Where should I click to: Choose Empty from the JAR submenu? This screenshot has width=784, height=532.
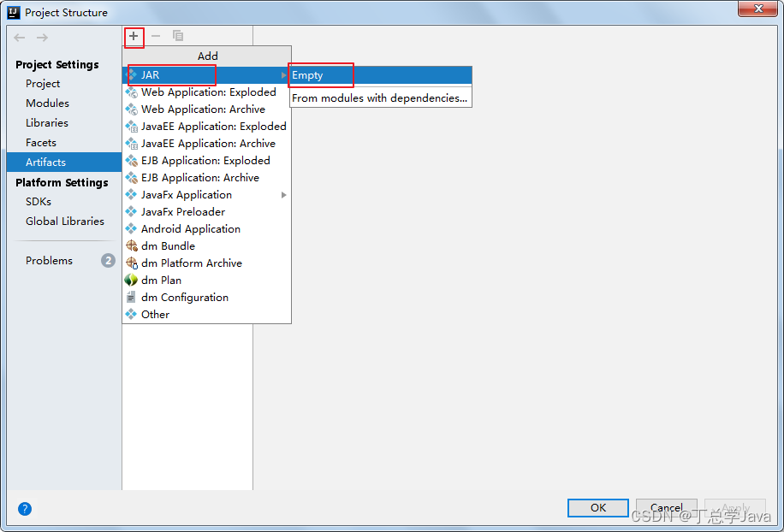[x=381, y=75]
